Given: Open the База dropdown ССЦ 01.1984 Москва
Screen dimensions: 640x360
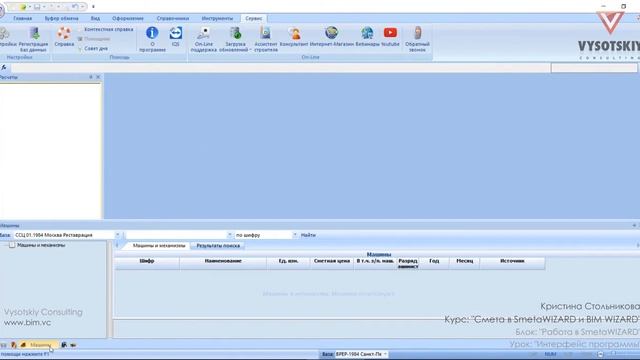Looking at the screenshot, I should (x=67, y=235).
